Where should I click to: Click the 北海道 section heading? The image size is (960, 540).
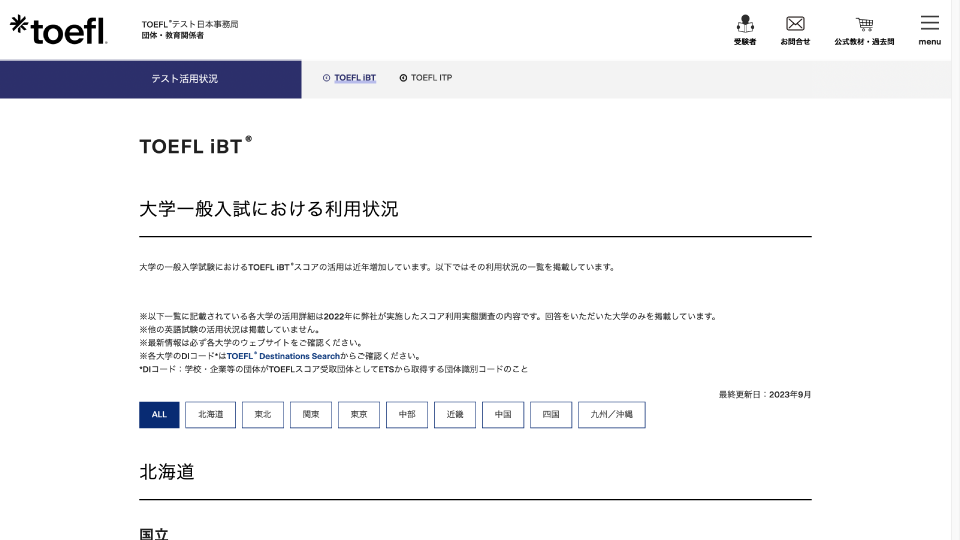pyautogui.click(x=167, y=472)
